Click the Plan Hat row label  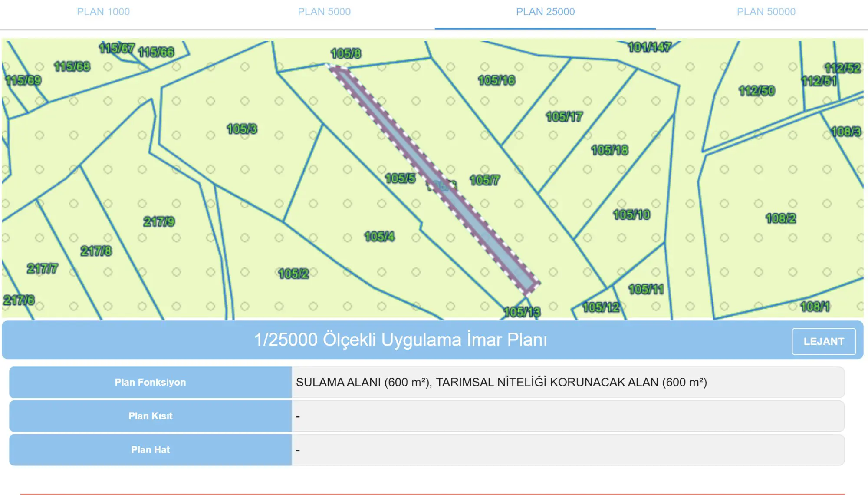(150, 450)
